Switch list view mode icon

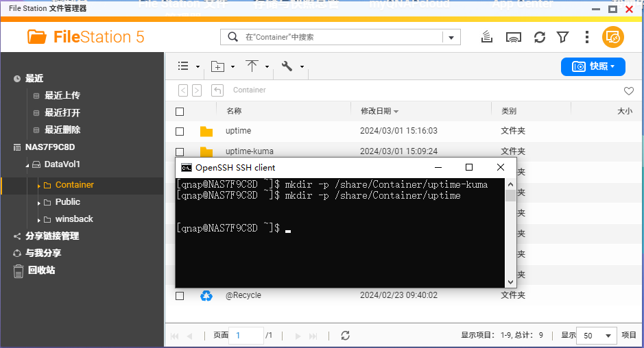click(x=183, y=66)
